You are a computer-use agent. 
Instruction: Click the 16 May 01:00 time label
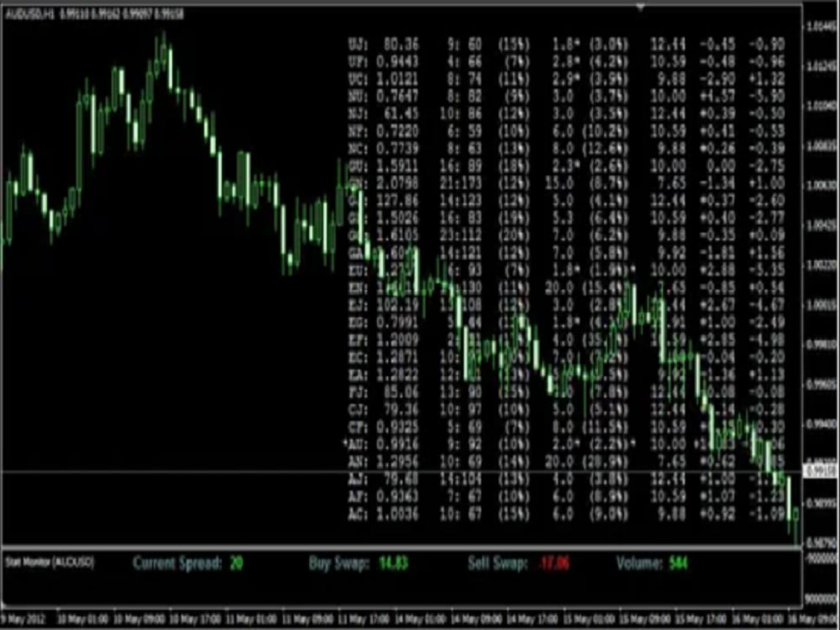(x=758, y=620)
